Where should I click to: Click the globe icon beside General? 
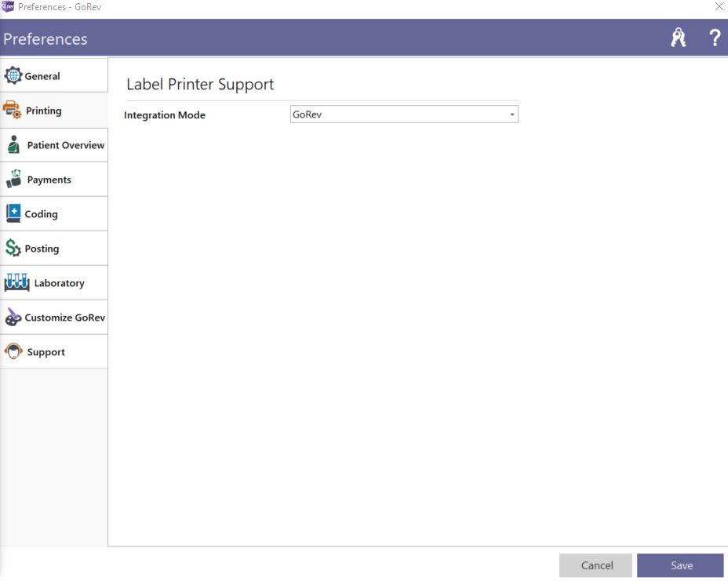tap(13, 76)
